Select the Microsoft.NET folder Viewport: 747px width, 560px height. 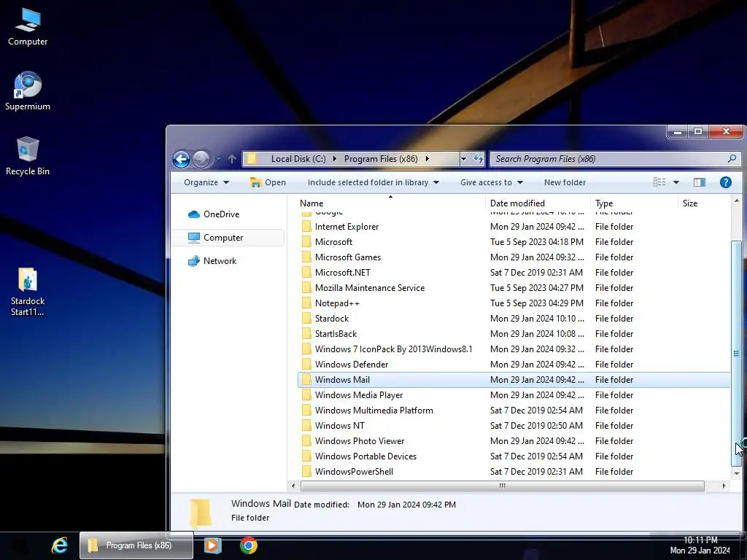pos(514,273)
